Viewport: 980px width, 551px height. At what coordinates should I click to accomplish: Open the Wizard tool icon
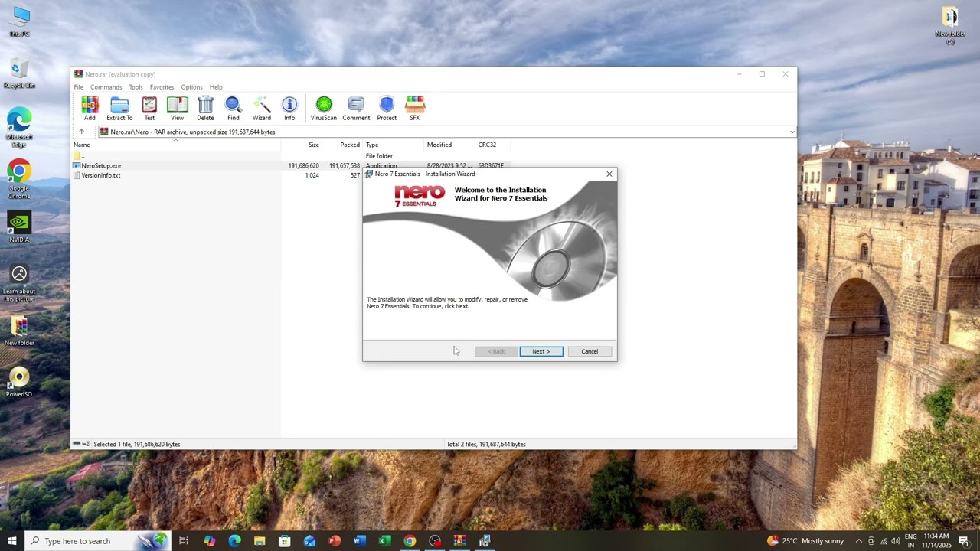(x=262, y=109)
